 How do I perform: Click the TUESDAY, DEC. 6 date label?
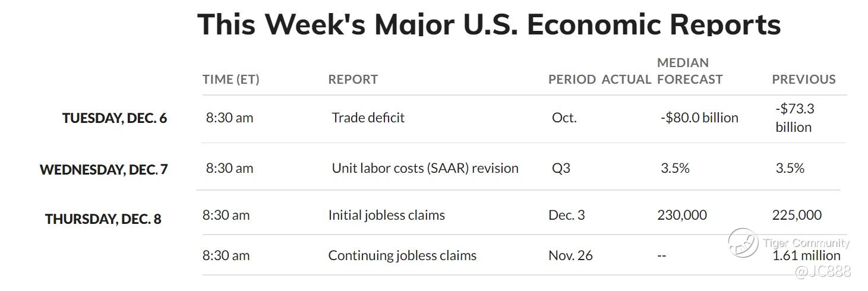[x=115, y=118]
